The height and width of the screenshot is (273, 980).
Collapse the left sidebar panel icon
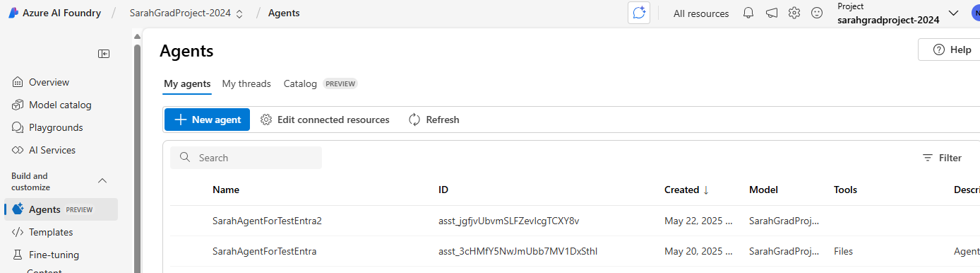pyautogui.click(x=104, y=54)
